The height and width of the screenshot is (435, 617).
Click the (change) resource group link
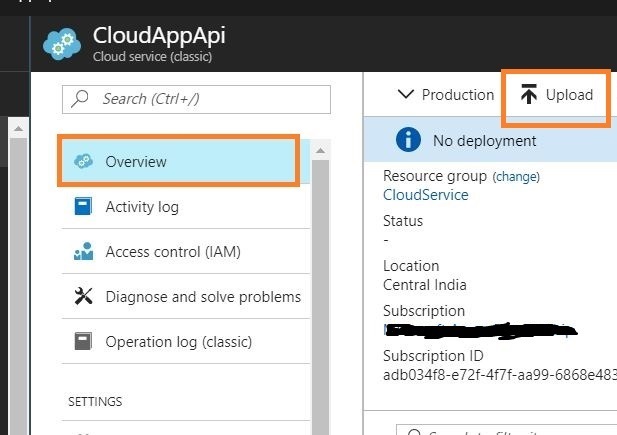coord(516,176)
